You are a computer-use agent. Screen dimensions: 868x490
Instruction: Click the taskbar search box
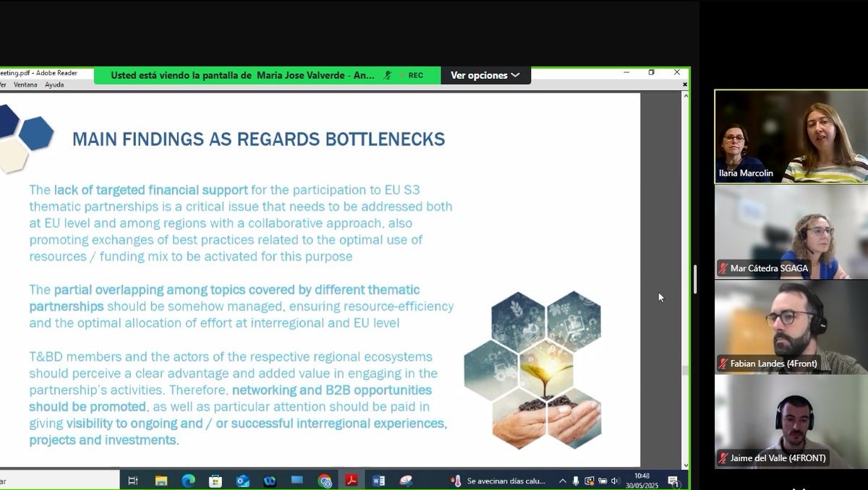[59, 481]
